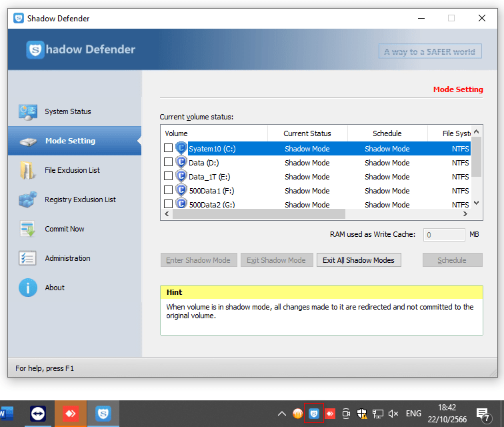The image size is (504, 427).
Task: Show hidden tray icons chevron
Action: point(282,414)
